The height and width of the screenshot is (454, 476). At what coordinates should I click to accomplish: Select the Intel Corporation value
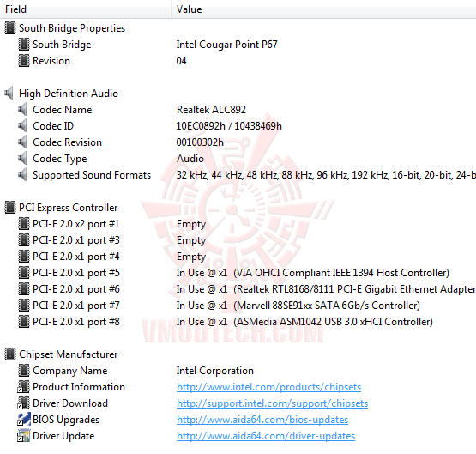(215, 371)
